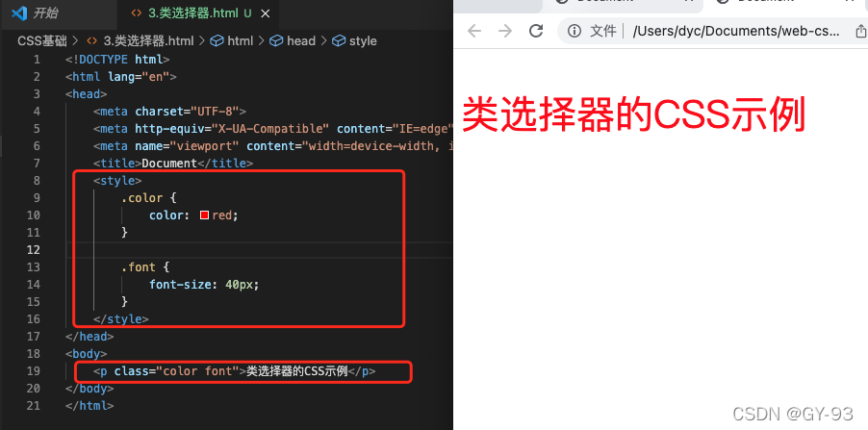Click the opening <body> tag
Screen dimensions: 868x430
pos(87,354)
